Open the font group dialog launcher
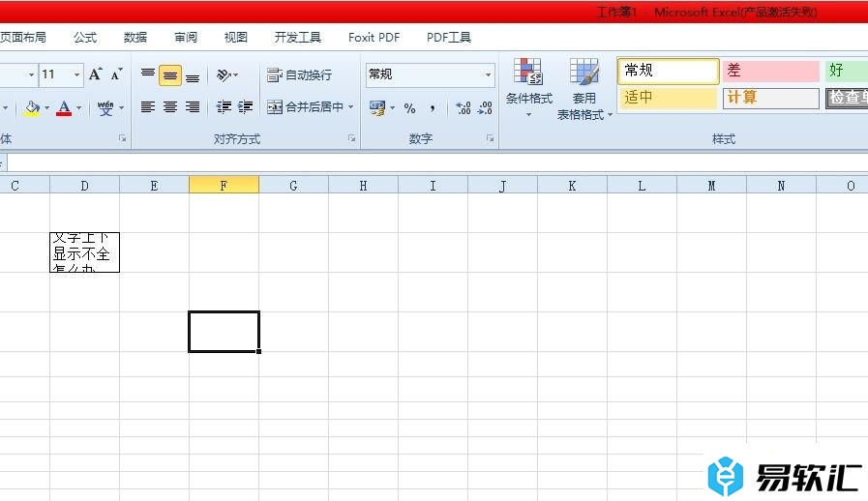This screenshot has height=501, width=868. (122, 138)
